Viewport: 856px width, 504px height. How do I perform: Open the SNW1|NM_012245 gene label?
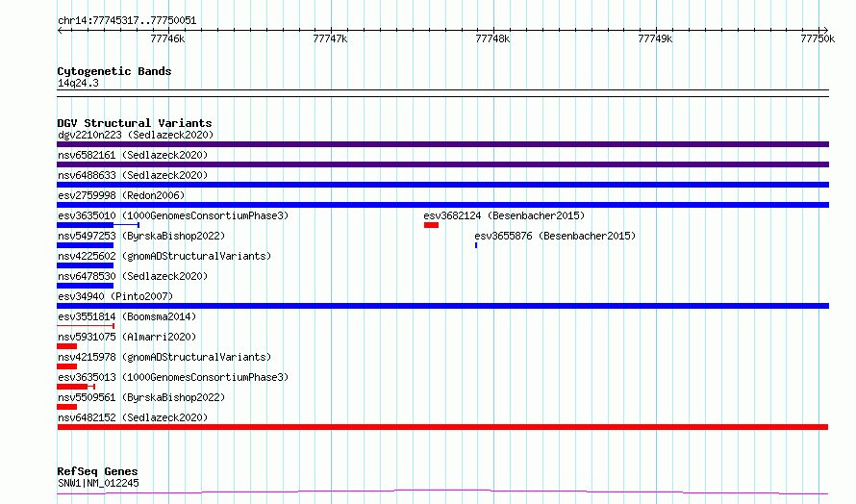[x=98, y=483]
